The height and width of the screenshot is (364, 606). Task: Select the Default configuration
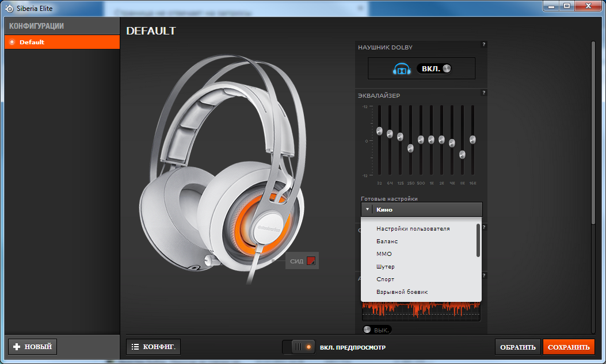(62, 42)
